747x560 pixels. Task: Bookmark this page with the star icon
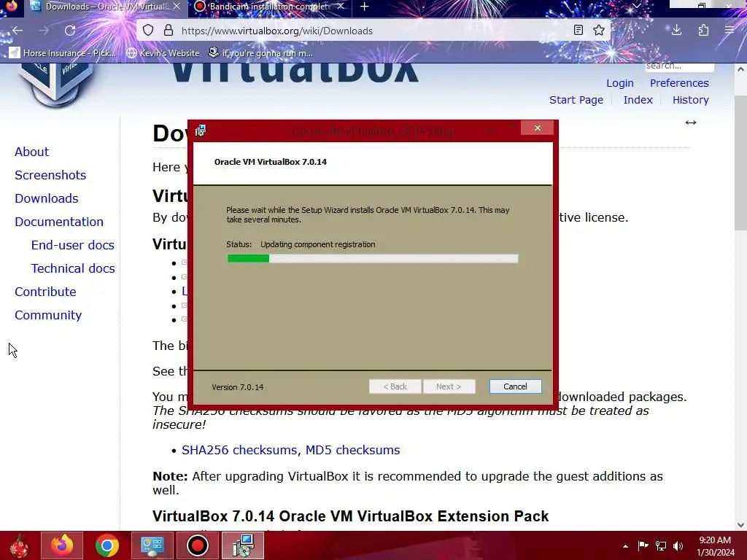click(599, 31)
